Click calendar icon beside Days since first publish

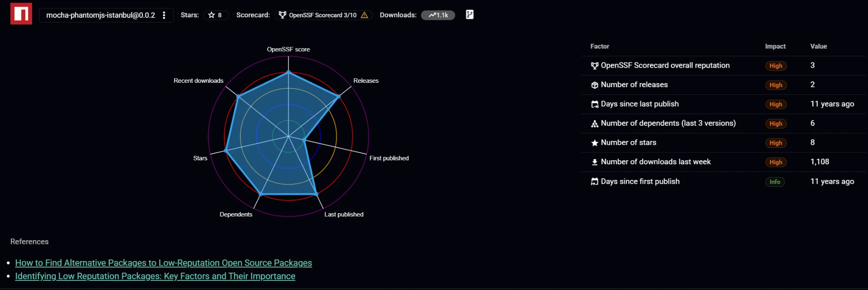tap(595, 182)
